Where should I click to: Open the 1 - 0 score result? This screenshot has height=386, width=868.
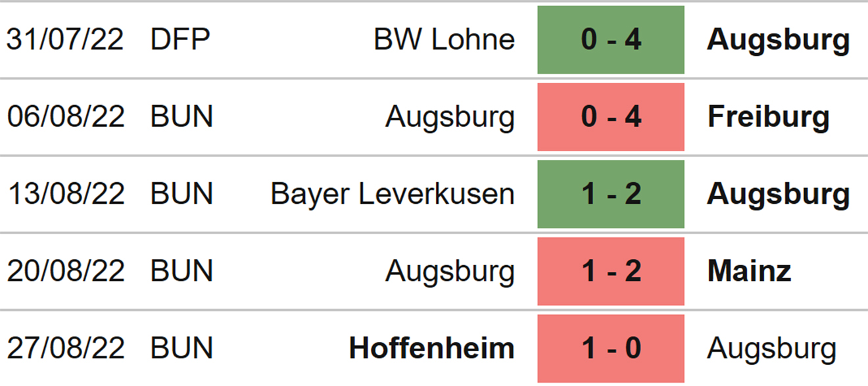click(x=610, y=348)
